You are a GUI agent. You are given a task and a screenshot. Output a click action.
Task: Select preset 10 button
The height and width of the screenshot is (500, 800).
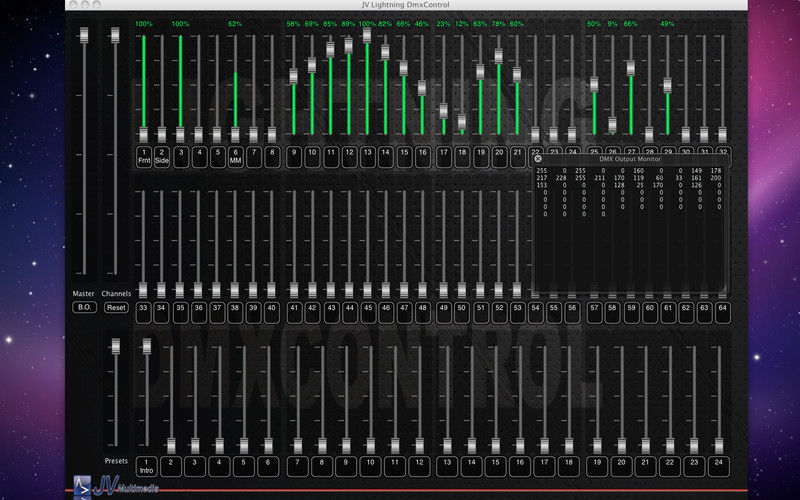(370, 466)
